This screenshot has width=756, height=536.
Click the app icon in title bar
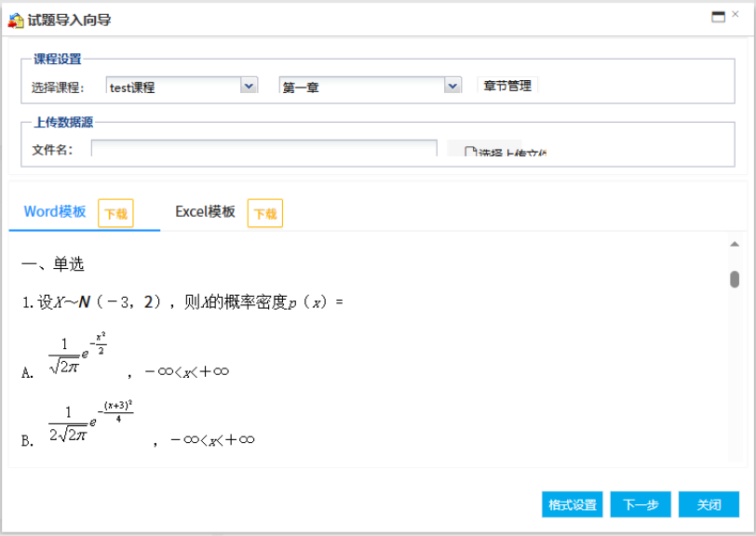coord(15,19)
